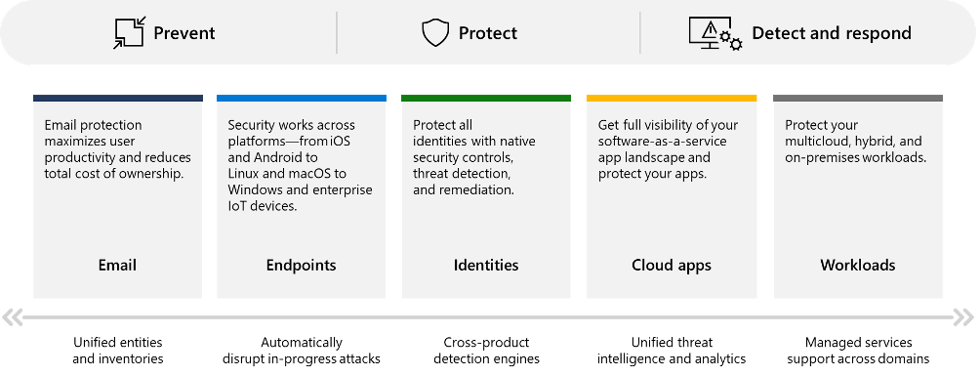Viewport: 980px width, 376px height.
Task: Open the Cloud apps card
Action: [x=672, y=196]
